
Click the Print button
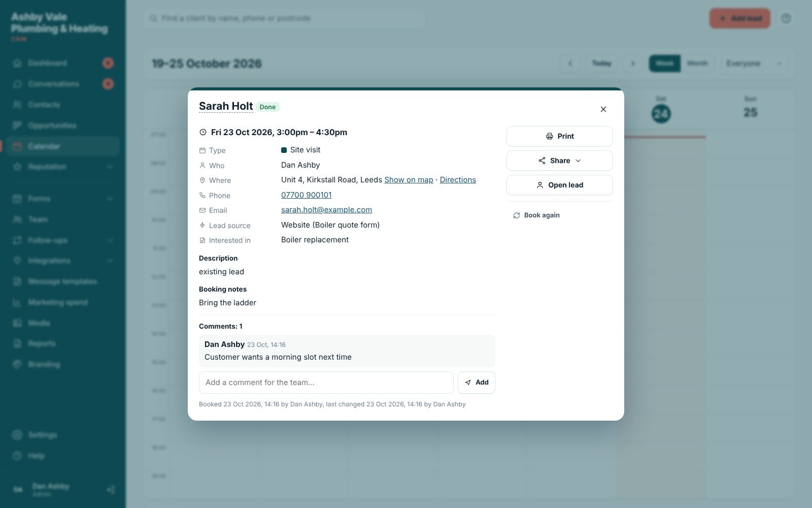tap(559, 136)
